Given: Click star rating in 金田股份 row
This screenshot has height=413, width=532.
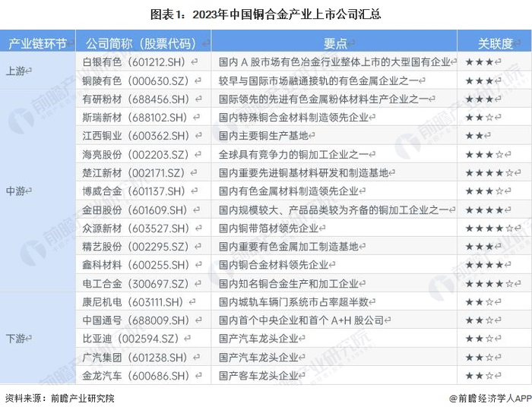Looking at the screenshot, I should 485,210.
